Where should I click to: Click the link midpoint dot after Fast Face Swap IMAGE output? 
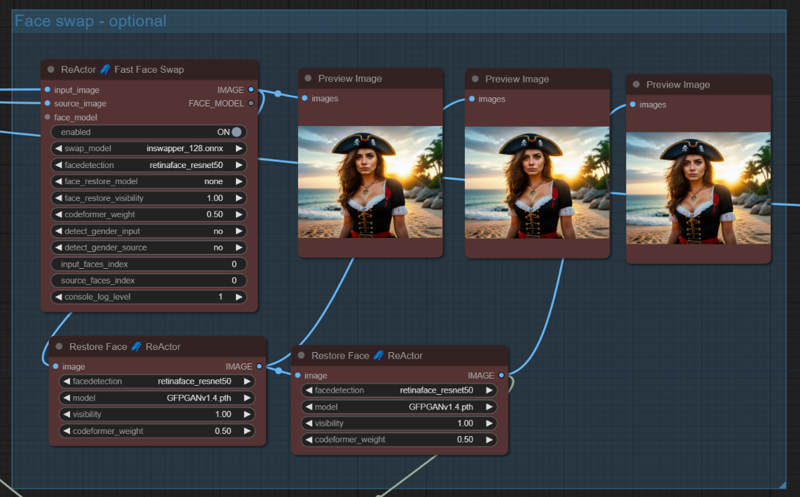pos(278,93)
